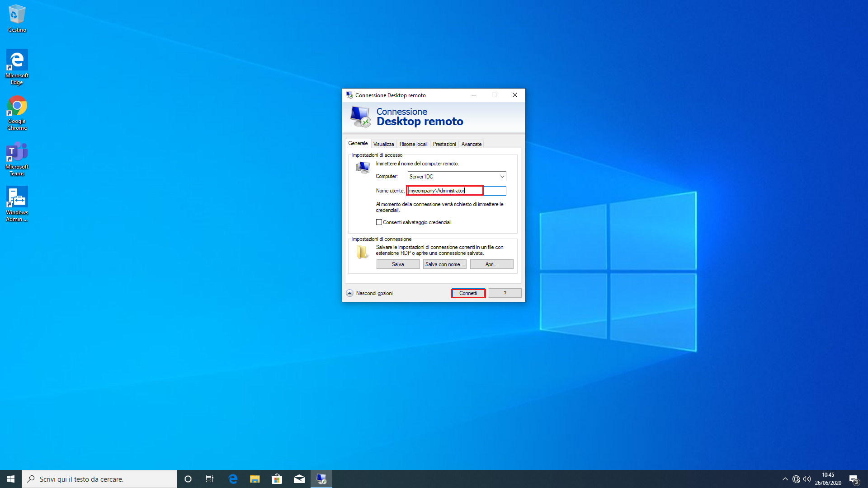Enable Consenti salvataggio credenziali
The height and width of the screenshot is (488, 868).
pos(379,222)
